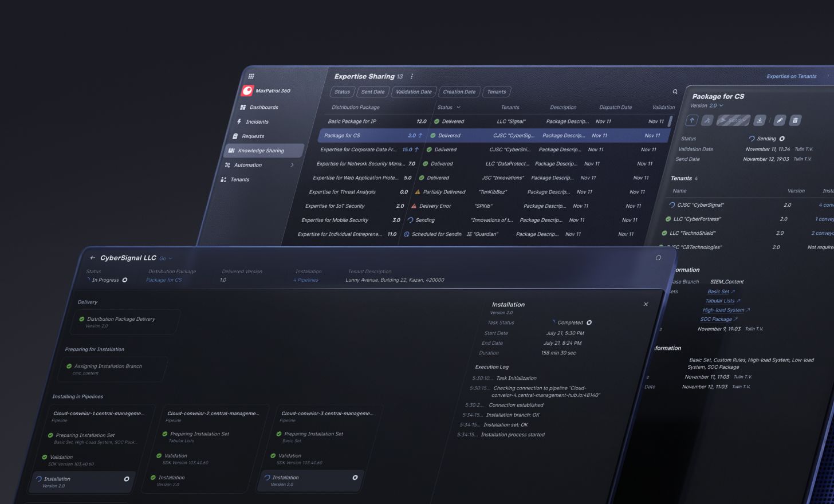
Task: Open the apps grid menu icon
Action: (x=251, y=76)
